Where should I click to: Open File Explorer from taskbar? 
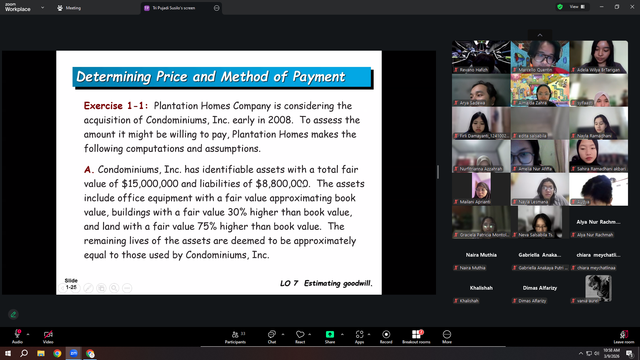(41, 353)
